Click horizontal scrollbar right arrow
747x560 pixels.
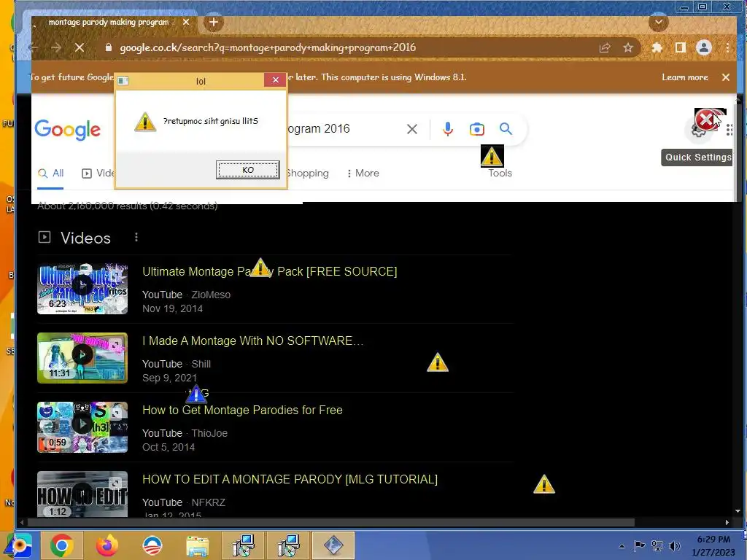pos(727,522)
